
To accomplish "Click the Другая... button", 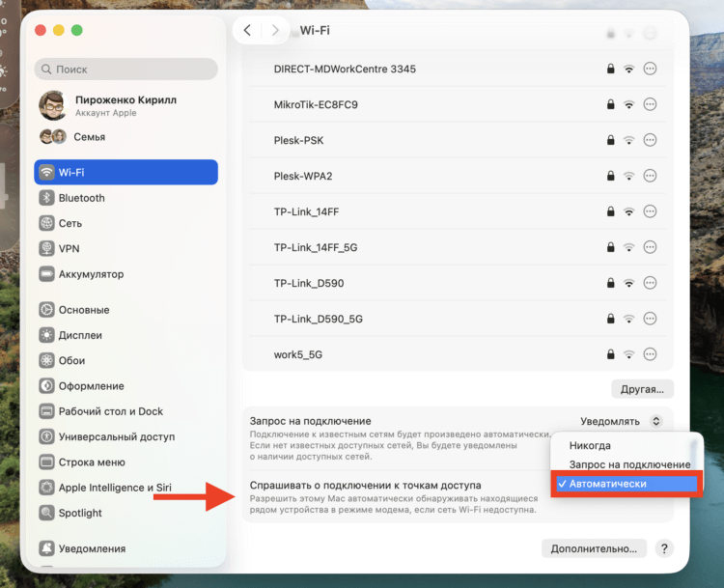I will coord(642,389).
